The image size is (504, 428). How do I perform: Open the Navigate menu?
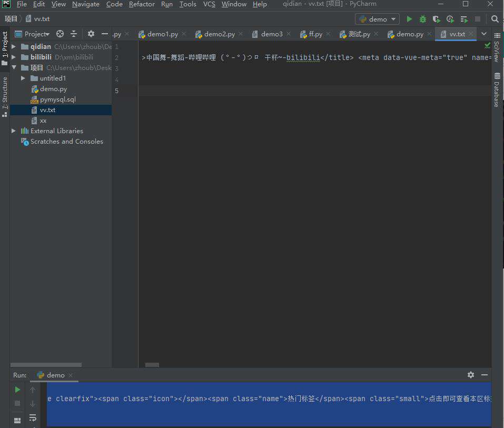coord(85,4)
